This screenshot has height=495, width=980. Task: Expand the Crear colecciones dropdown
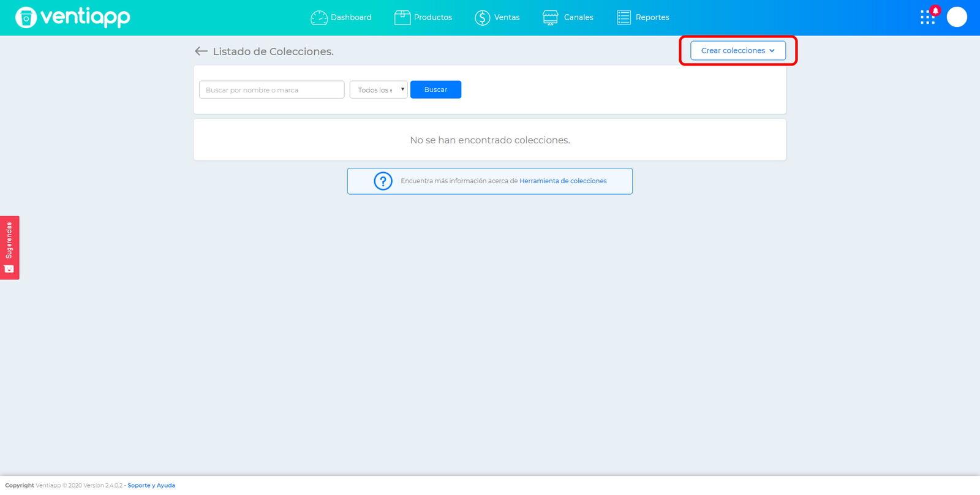pyautogui.click(x=738, y=51)
